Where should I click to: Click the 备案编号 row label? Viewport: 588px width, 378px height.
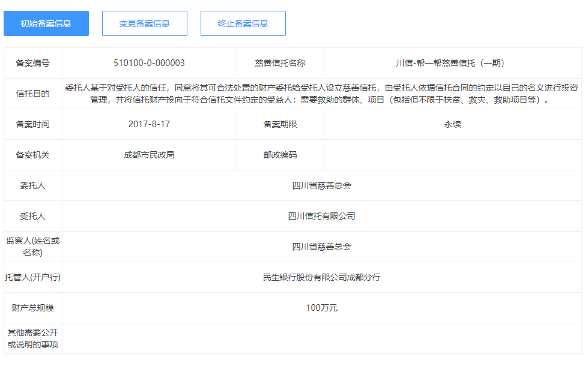click(x=33, y=63)
